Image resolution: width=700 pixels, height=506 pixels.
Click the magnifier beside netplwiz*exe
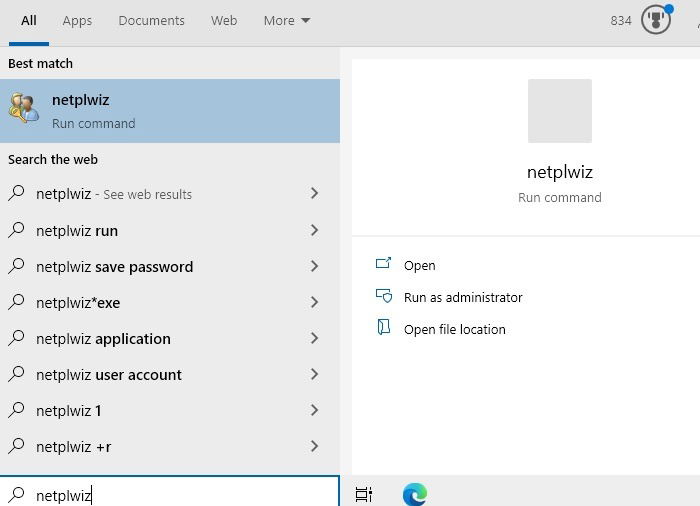coord(17,302)
